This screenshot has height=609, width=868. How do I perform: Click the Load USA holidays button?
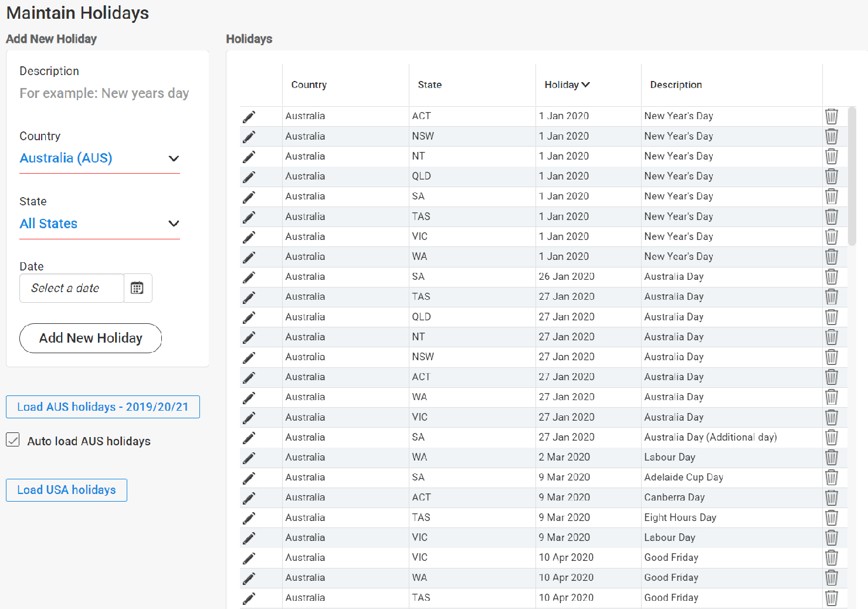tap(66, 490)
